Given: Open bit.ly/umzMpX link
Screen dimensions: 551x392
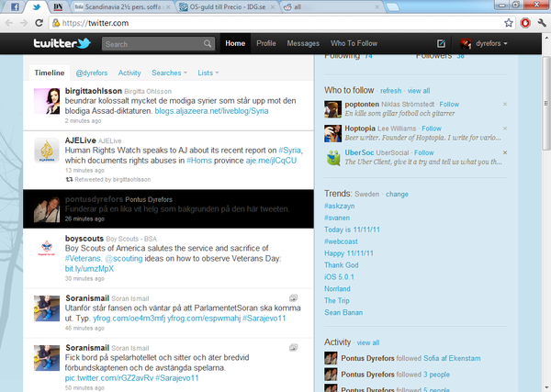Looking at the screenshot, I should coord(89,269).
